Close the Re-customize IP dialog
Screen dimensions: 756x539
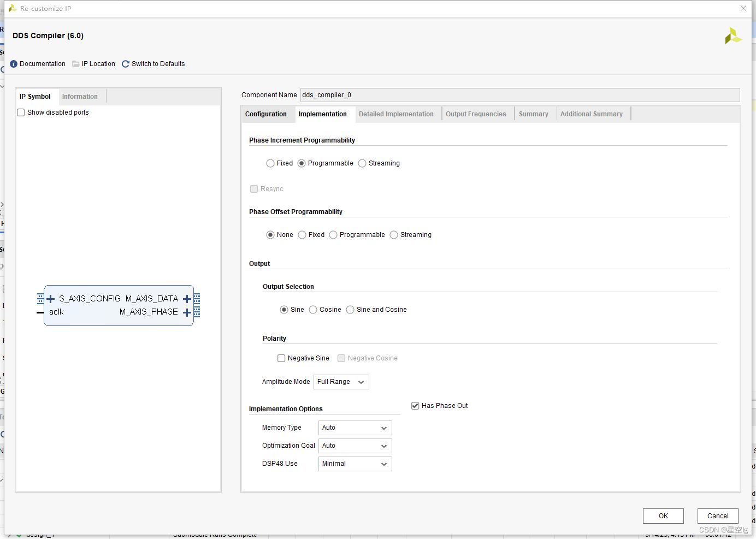coord(743,8)
